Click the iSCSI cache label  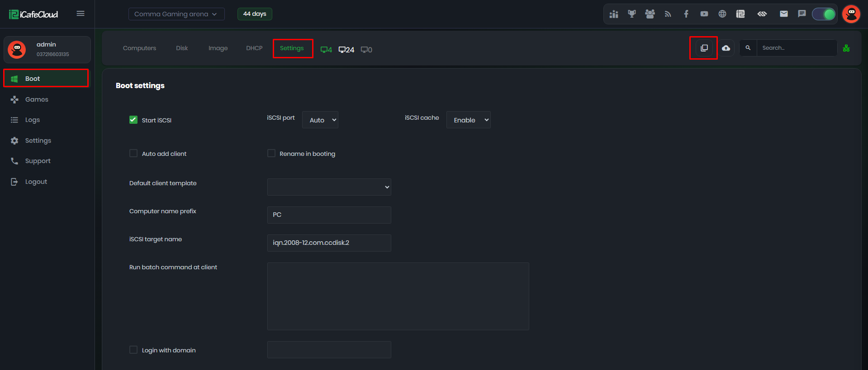point(422,117)
